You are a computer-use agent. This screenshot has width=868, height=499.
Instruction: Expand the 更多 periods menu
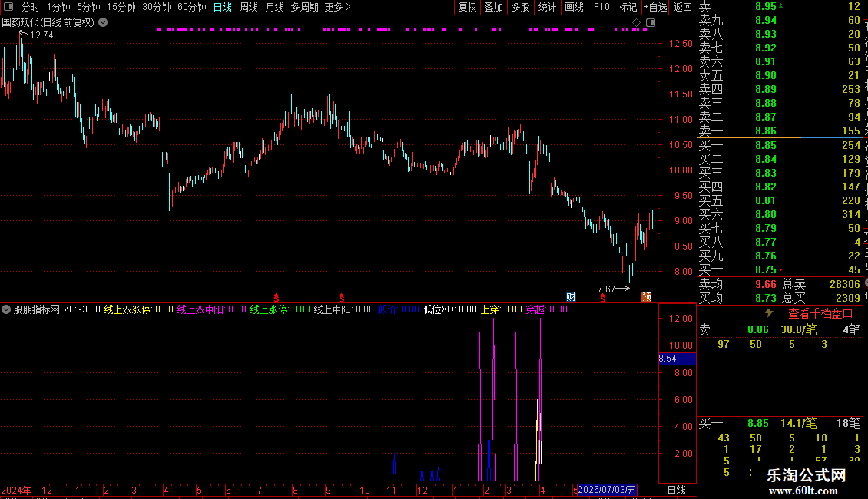[337, 7]
